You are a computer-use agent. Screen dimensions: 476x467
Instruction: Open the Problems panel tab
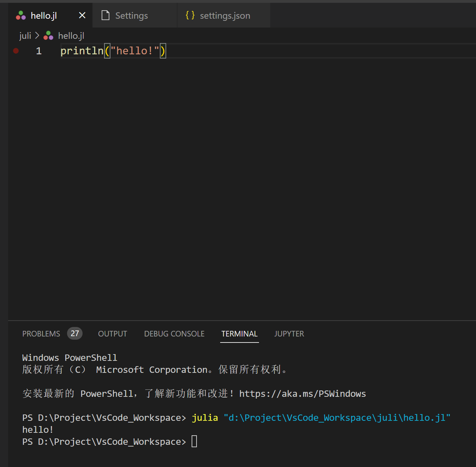[41, 334]
